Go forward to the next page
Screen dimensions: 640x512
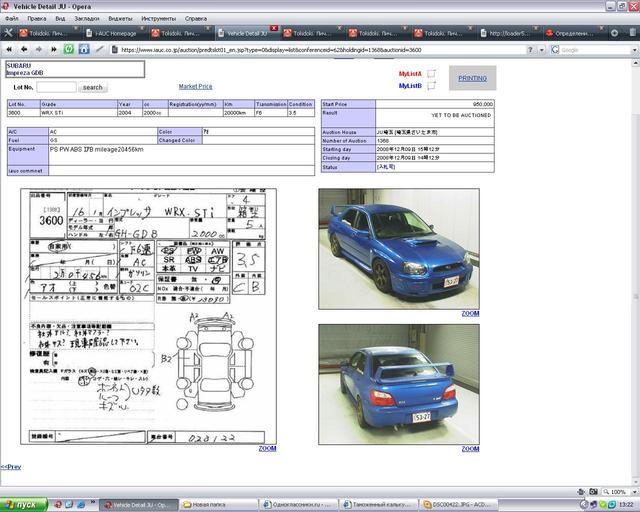pos(39,49)
